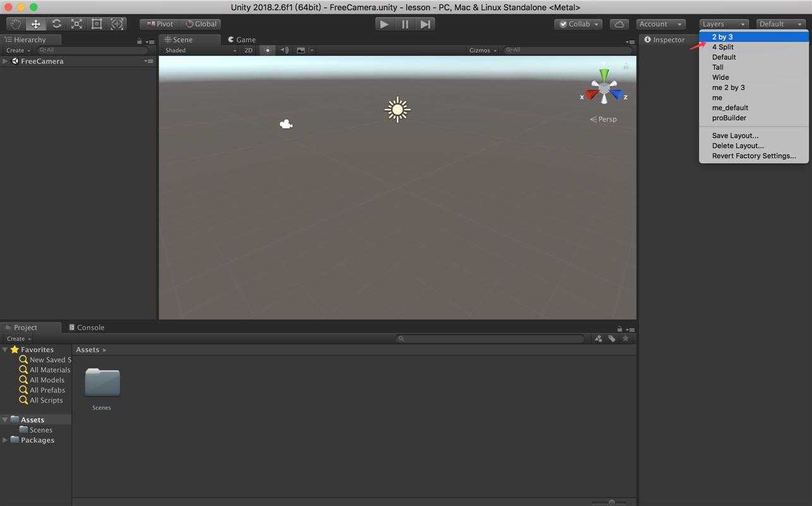Screen dimensions: 812x506
Task: Click the green Y axis cone
Action: point(605,74)
